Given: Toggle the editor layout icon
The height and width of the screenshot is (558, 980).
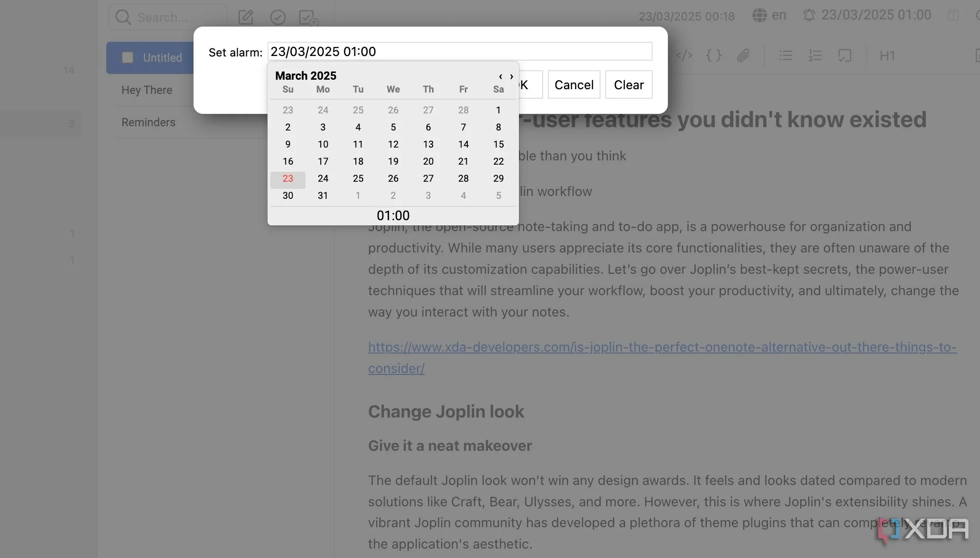Looking at the screenshot, I should 953,15.
